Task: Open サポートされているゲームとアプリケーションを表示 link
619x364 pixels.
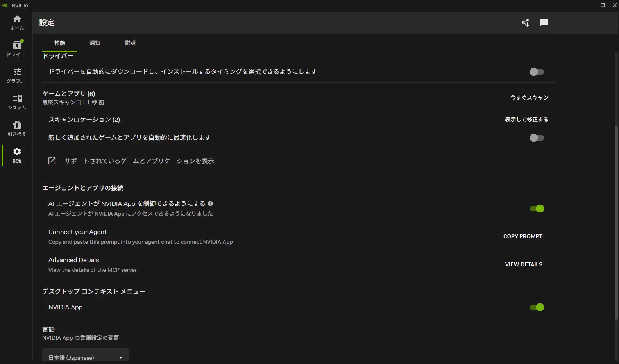Action: [139, 161]
